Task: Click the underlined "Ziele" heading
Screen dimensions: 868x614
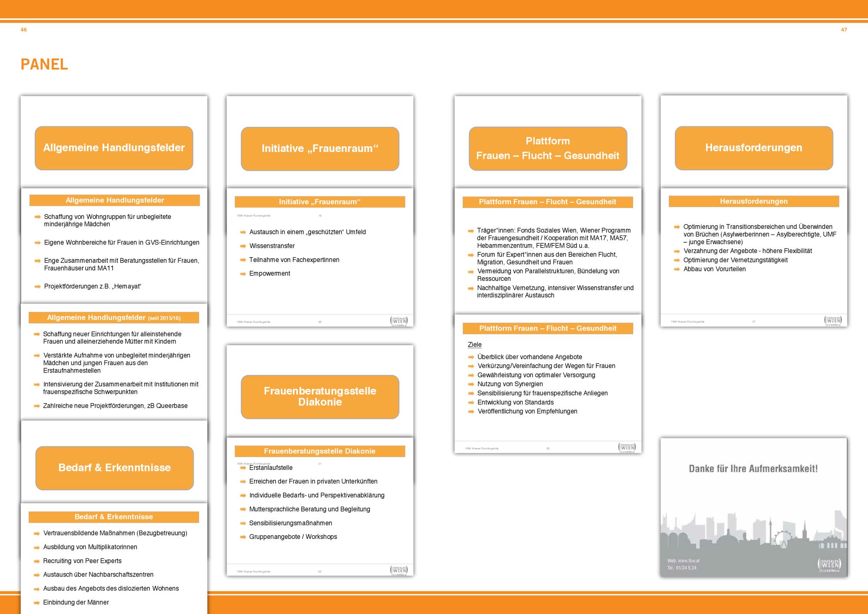Action: tap(474, 345)
